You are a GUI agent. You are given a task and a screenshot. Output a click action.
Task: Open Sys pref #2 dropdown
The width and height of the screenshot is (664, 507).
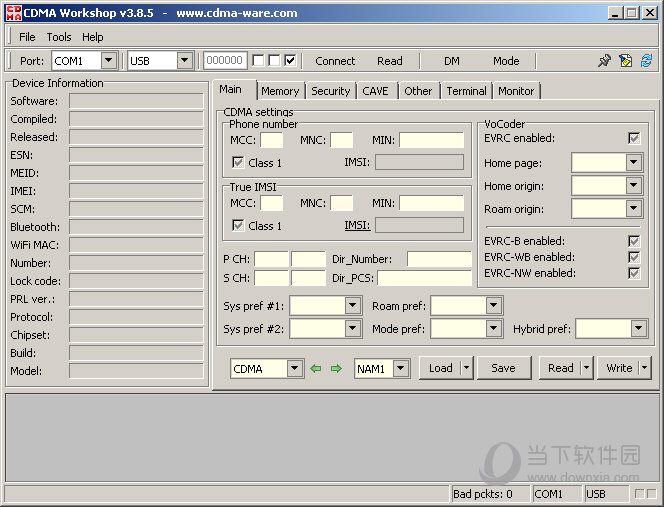[x=352, y=328]
